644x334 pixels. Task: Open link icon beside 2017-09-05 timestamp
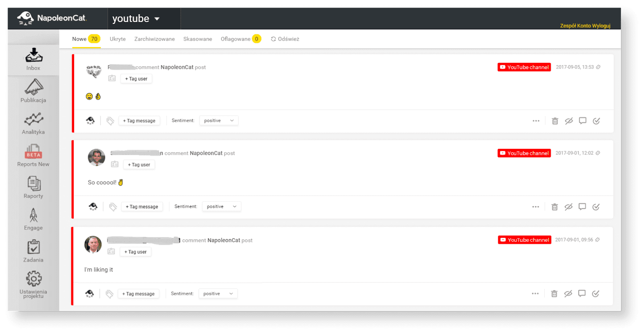(598, 67)
